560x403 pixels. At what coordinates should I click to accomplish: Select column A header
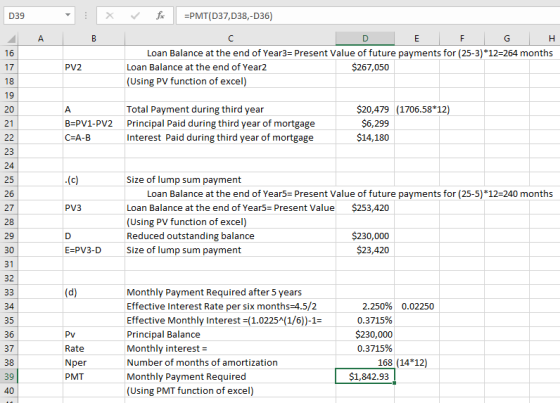tap(40, 39)
